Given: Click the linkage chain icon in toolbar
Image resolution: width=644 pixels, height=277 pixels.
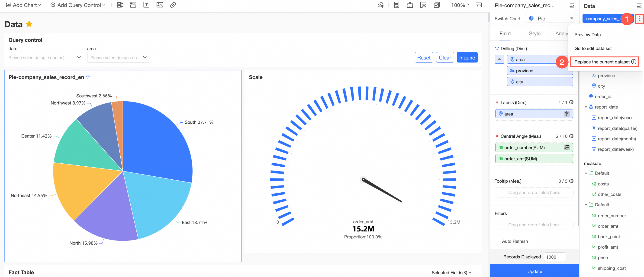Looking at the screenshot, I should pos(380,5).
